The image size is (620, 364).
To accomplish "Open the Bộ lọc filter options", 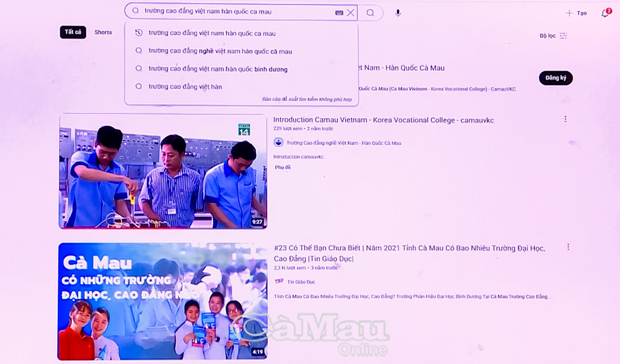I will 553,35.
